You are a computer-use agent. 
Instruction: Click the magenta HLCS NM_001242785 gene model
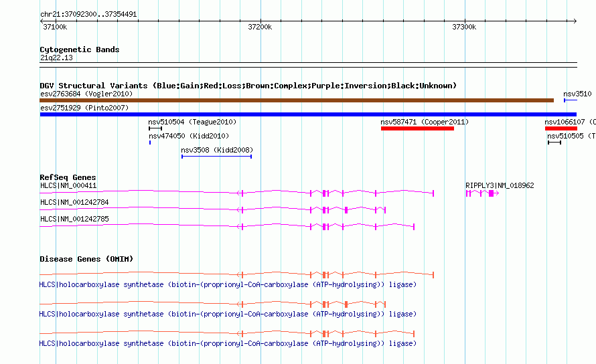point(227,226)
